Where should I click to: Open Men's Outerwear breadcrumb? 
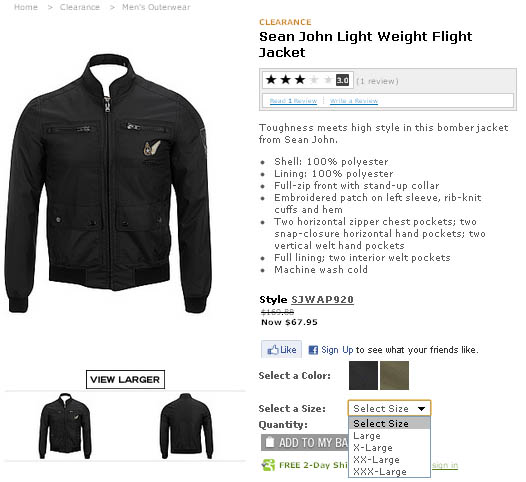[x=156, y=7]
